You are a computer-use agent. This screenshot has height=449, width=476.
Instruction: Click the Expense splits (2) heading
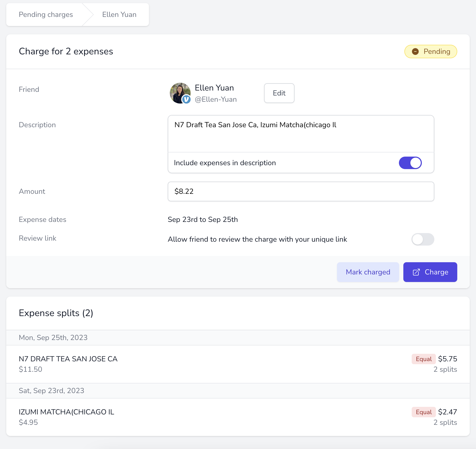pyautogui.click(x=56, y=313)
